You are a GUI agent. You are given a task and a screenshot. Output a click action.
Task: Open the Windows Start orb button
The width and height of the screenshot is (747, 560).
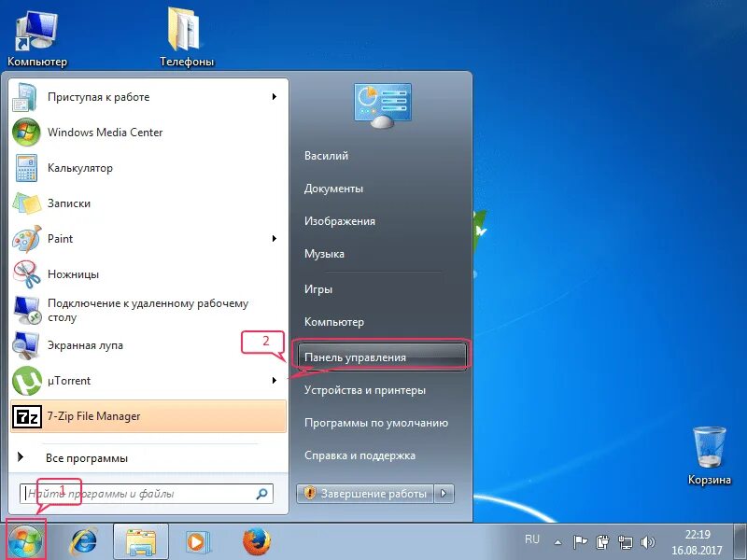[x=26, y=541]
